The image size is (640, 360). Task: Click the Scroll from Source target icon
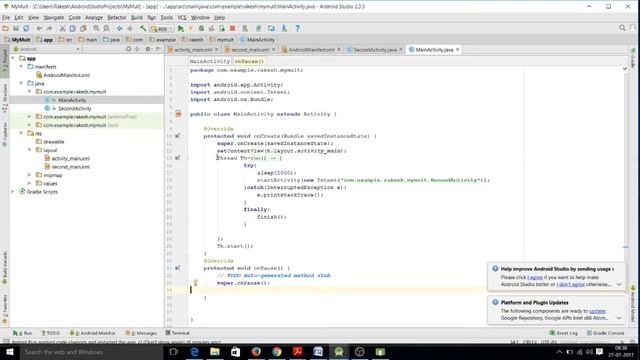[128, 49]
